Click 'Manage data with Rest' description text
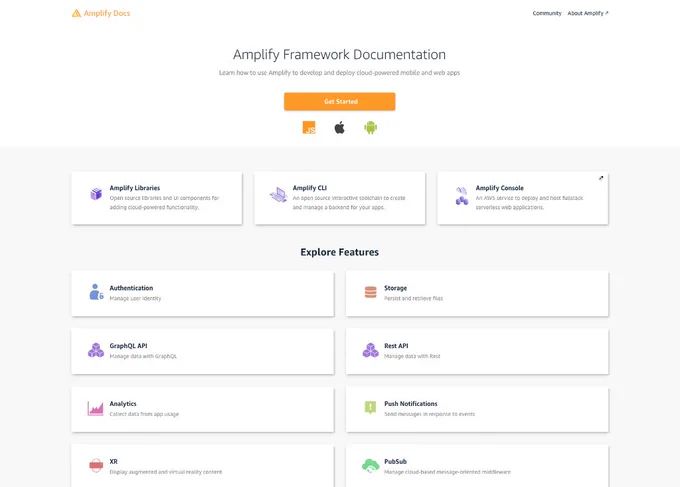 (412, 356)
